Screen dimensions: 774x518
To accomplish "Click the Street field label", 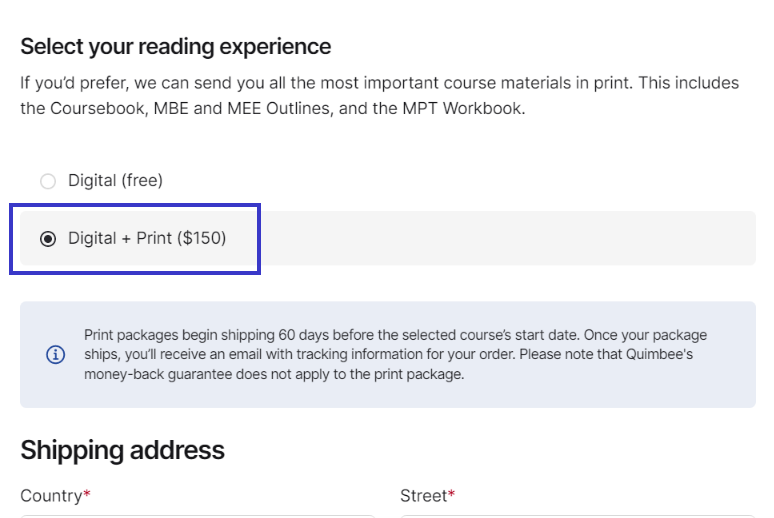I will pyautogui.click(x=423, y=496).
